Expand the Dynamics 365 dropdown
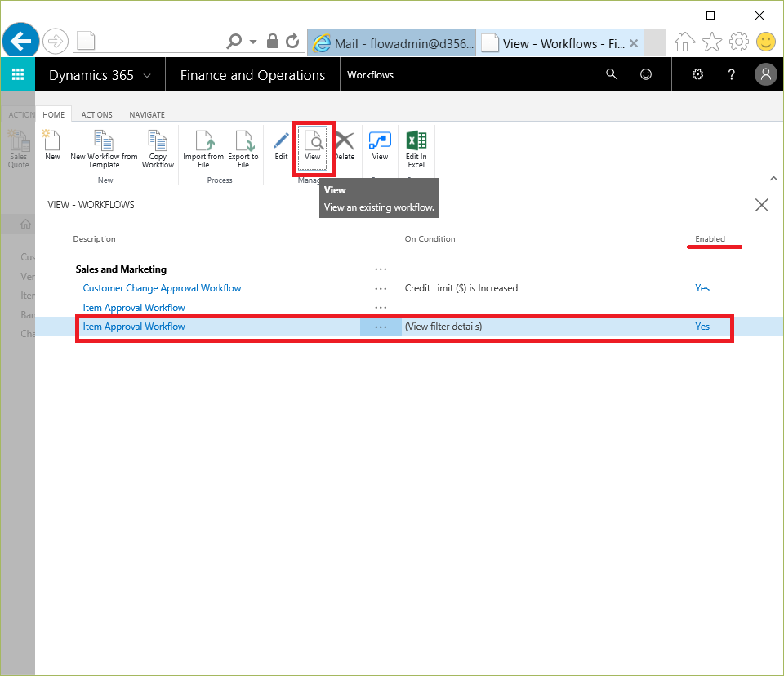This screenshot has height=676, width=784. [x=147, y=76]
